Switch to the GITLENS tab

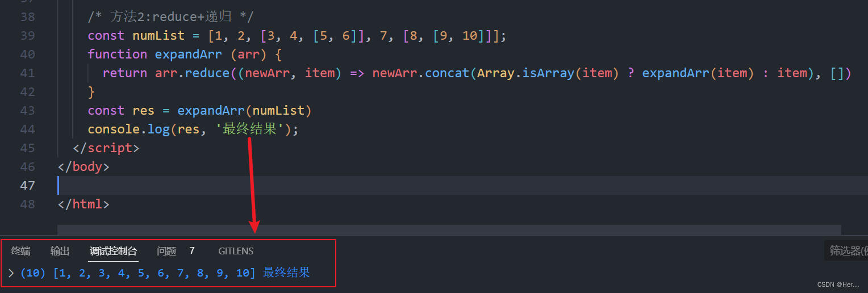pos(236,251)
